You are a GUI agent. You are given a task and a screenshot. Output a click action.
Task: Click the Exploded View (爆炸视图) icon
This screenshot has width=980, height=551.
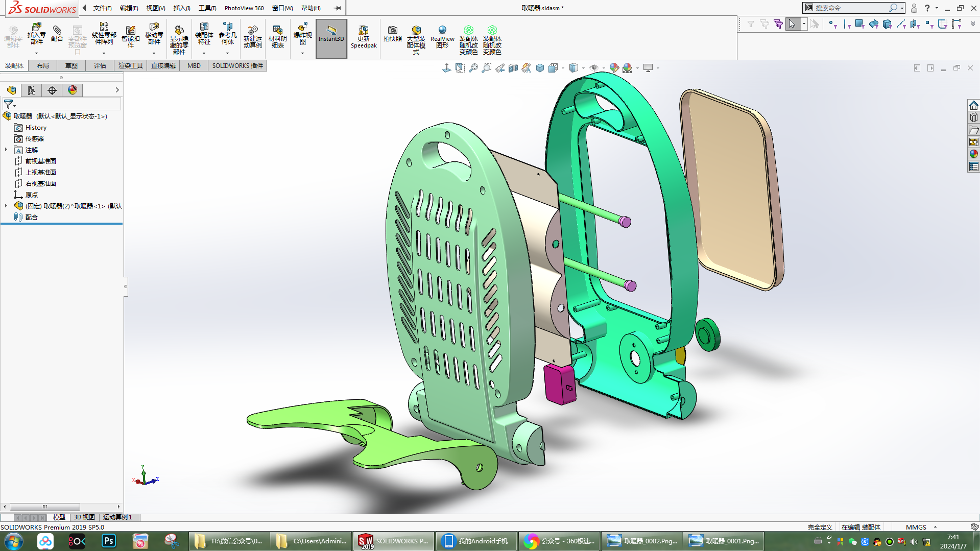pyautogui.click(x=303, y=34)
